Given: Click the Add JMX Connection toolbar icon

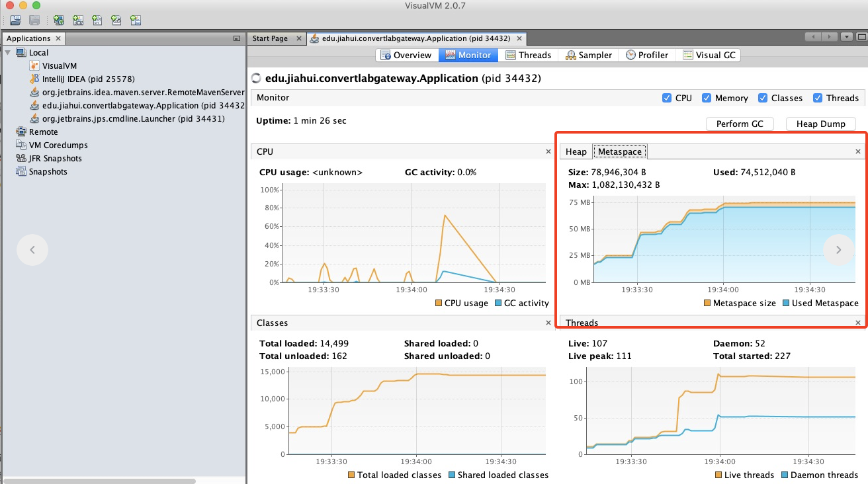Looking at the screenshot, I should [78, 20].
